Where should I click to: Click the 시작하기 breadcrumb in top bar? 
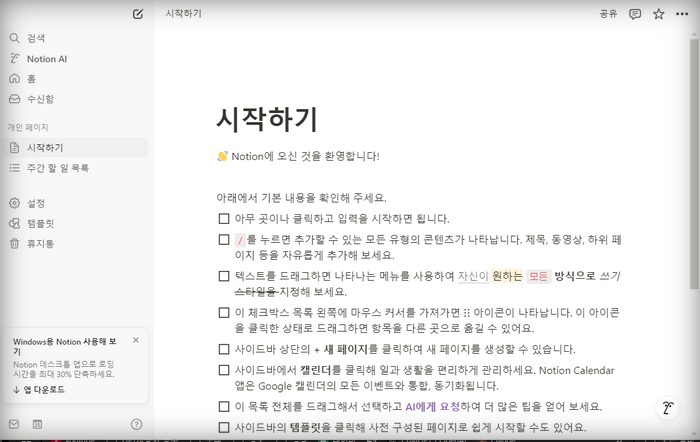pyautogui.click(x=183, y=14)
